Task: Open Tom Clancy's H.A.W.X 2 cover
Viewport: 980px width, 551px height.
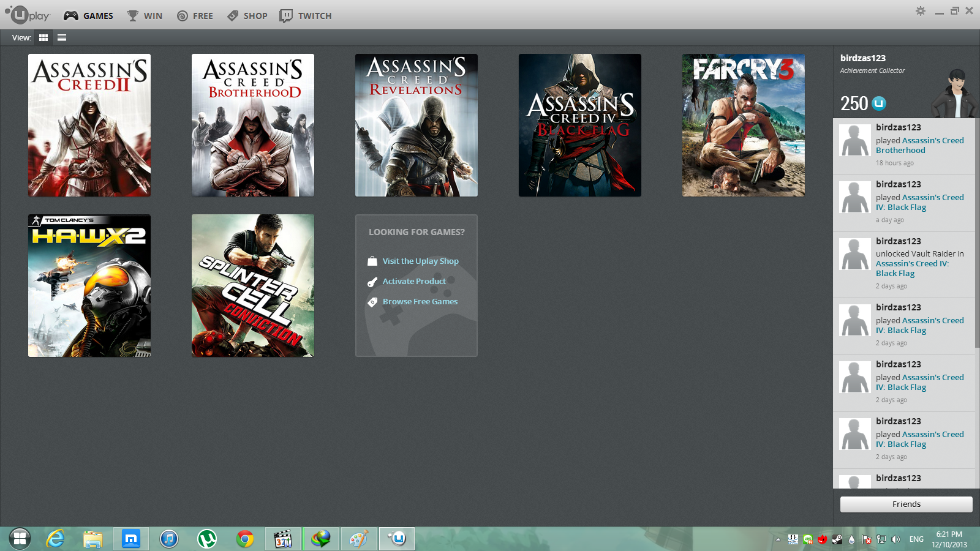Action: pos(89,286)
